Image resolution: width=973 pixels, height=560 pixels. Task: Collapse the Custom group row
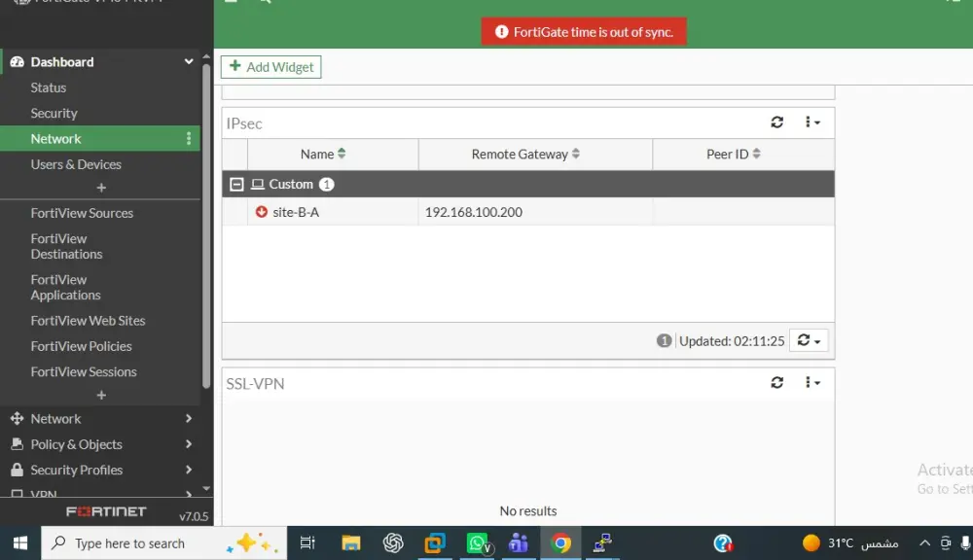tap(236, 184)
